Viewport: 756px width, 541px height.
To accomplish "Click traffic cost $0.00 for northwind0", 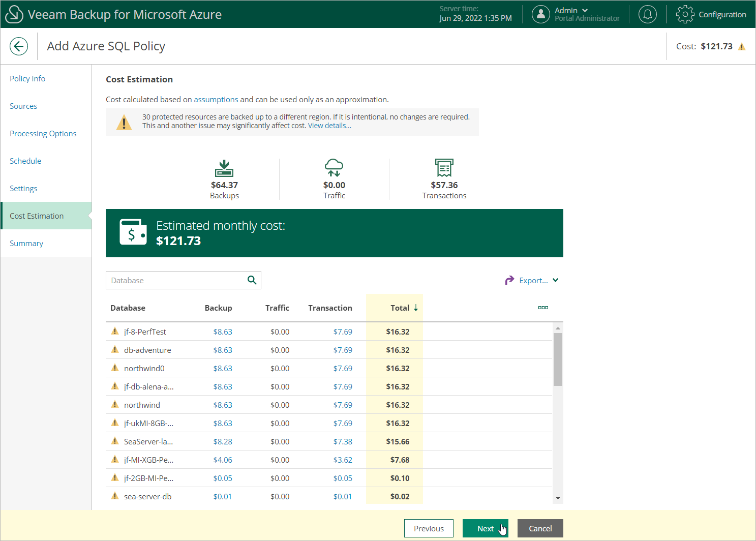I will (280, 368).
